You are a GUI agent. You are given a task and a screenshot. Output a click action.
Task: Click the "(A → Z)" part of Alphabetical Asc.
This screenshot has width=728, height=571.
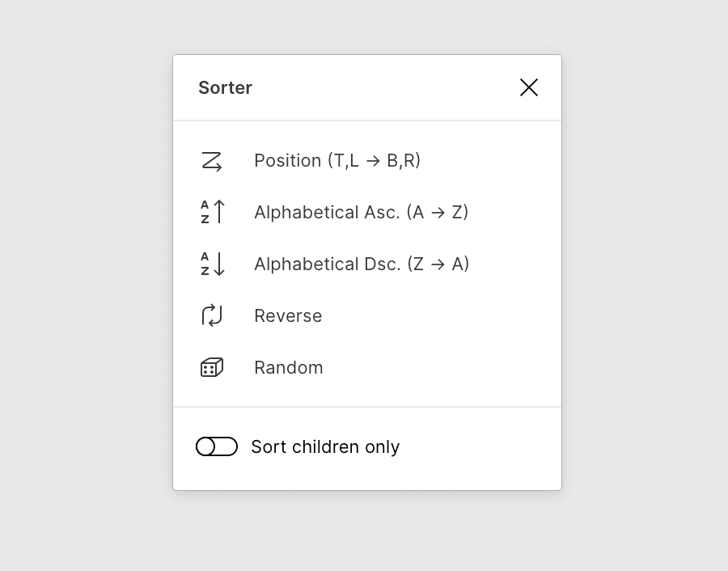click(x=438, y=213)
